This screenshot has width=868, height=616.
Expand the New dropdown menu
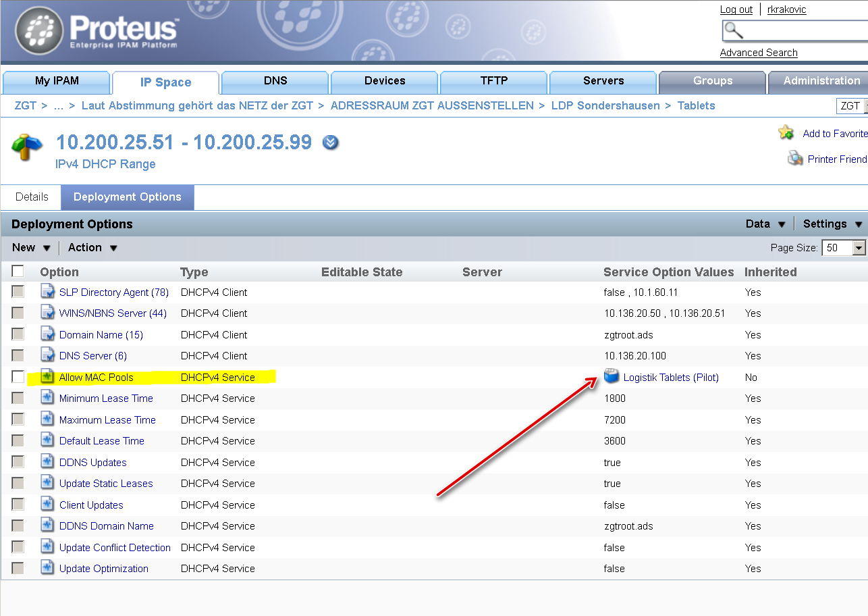point(31,248)
